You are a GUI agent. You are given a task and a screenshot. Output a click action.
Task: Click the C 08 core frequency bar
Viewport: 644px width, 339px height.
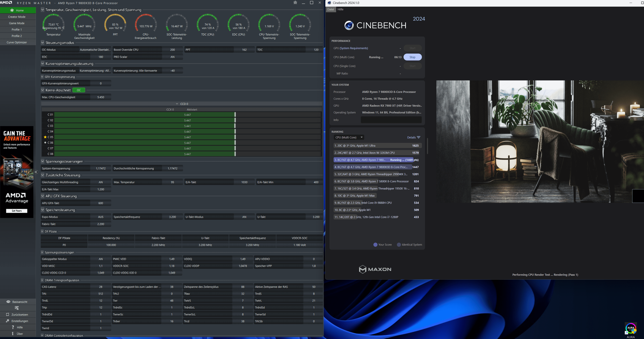(x=188, y=154)
